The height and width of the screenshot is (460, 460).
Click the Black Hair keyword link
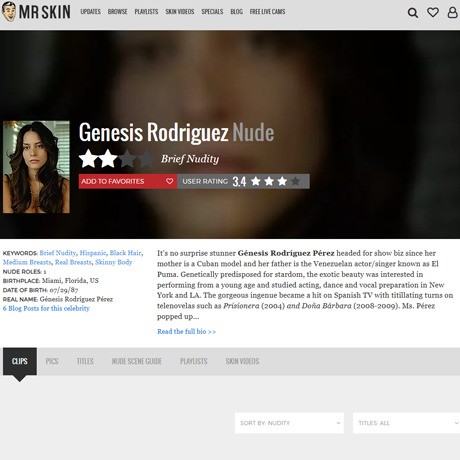point(125,253)
